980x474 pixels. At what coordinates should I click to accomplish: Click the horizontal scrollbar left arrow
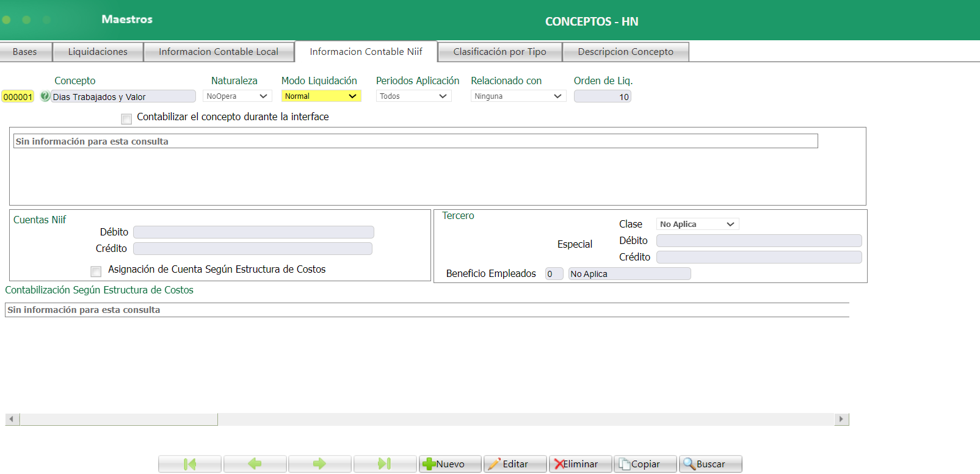[x=12, y=419]
